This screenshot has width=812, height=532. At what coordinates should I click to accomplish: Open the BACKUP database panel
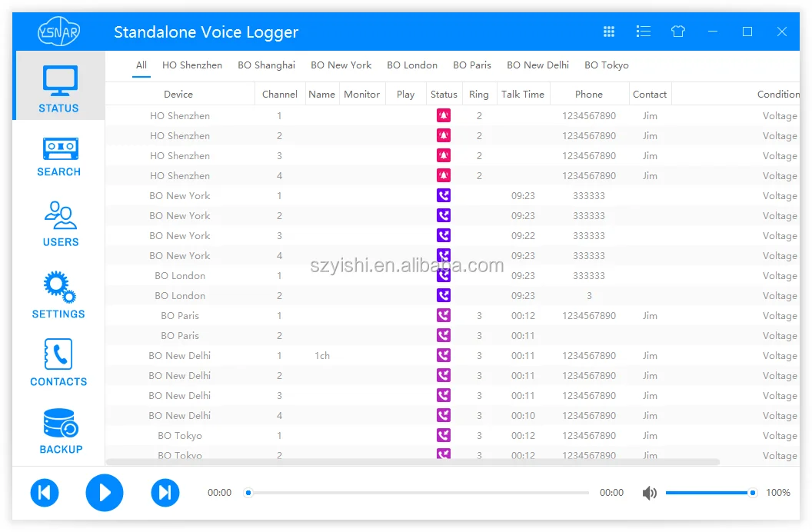tap(58, 429)
